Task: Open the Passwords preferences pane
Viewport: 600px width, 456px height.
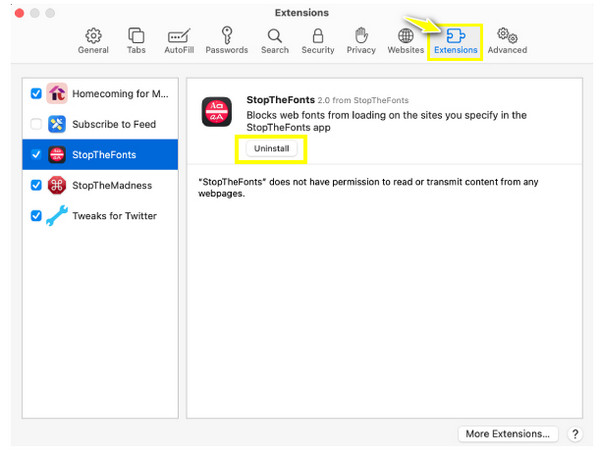Action: pyautogui.click(x=227, y=41)
